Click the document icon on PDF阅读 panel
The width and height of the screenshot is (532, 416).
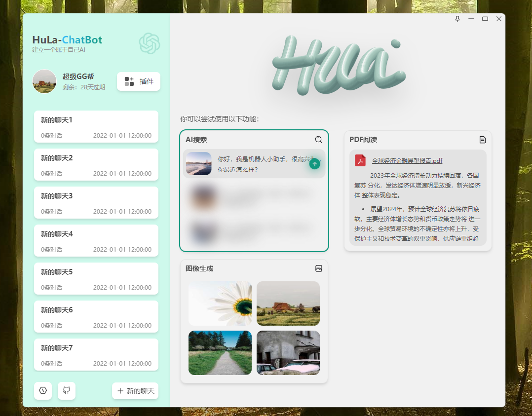[x=482, y=140]
